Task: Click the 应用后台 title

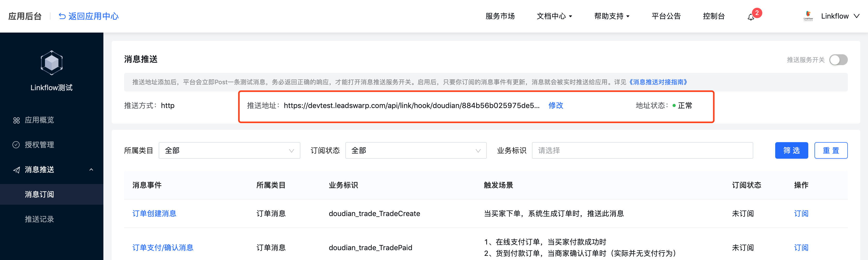Action: click(x=25, y=16)
